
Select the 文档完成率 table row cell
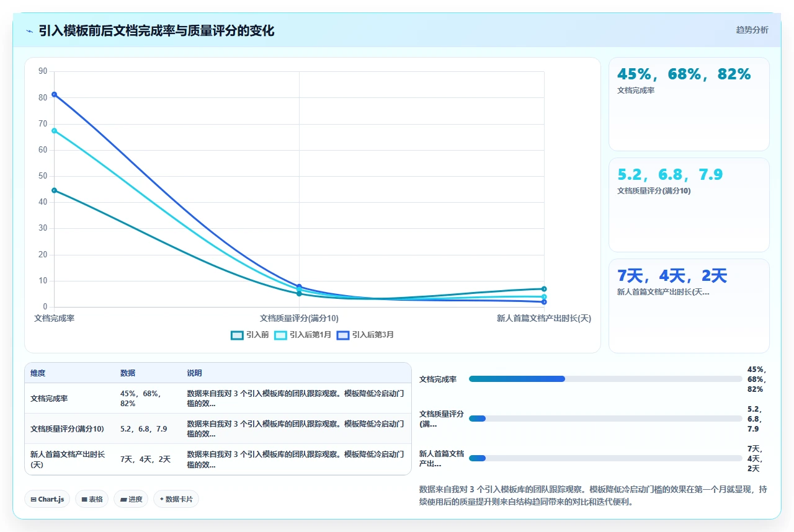(x=69, y=398)
